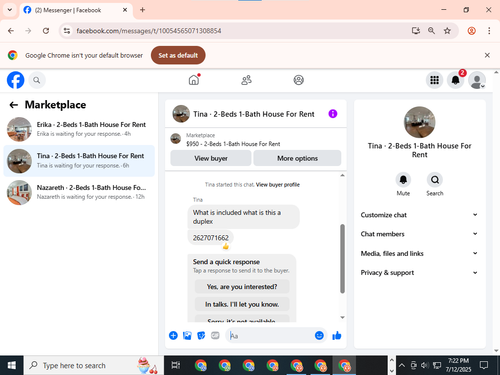Attach a file with the photo icon
This screenshot has height=375, width=500.
187,335
